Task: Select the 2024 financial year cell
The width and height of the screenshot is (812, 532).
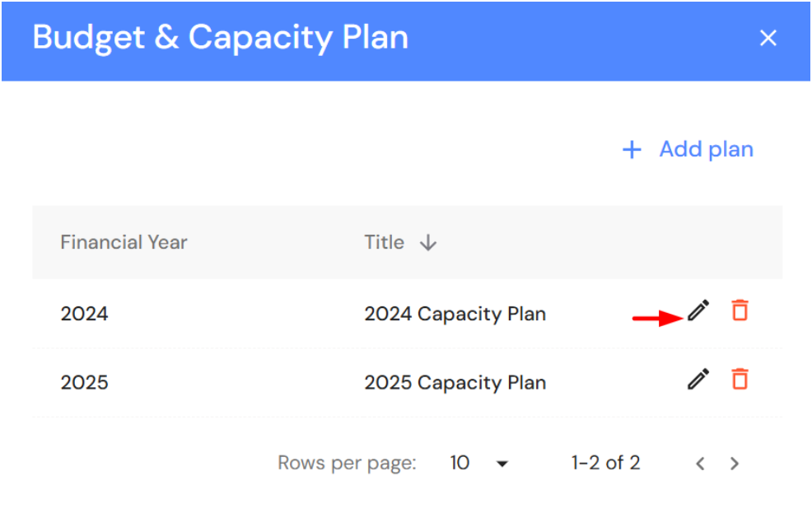Action: pos(84,314)
